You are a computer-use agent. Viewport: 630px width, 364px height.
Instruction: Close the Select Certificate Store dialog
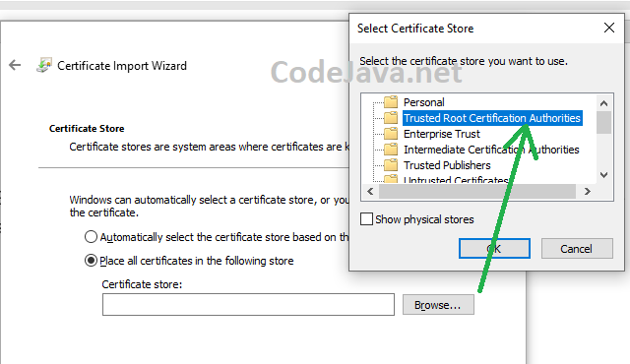coord(609,28)
